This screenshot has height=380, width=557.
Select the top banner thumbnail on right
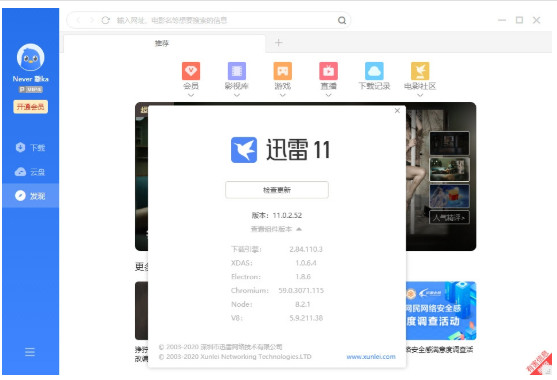tap(449, 143)
